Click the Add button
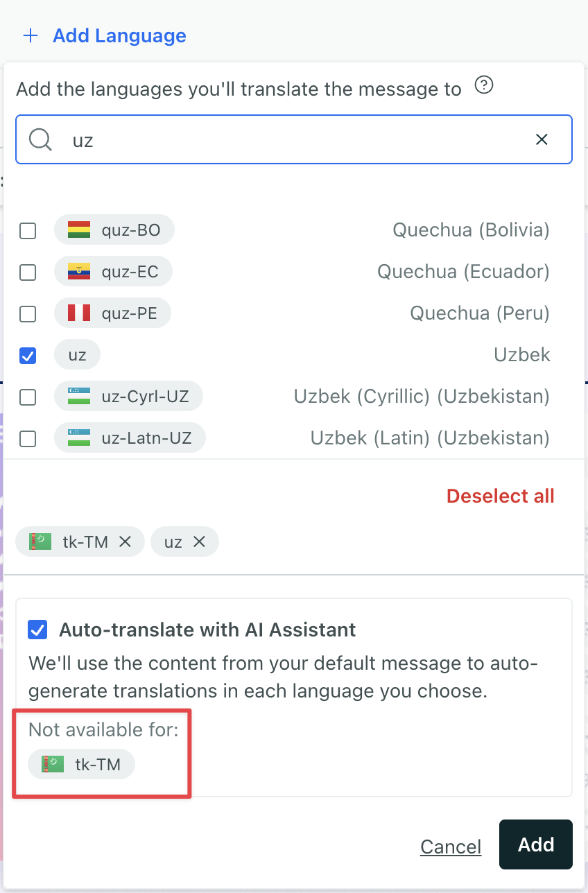 (536, 844)
